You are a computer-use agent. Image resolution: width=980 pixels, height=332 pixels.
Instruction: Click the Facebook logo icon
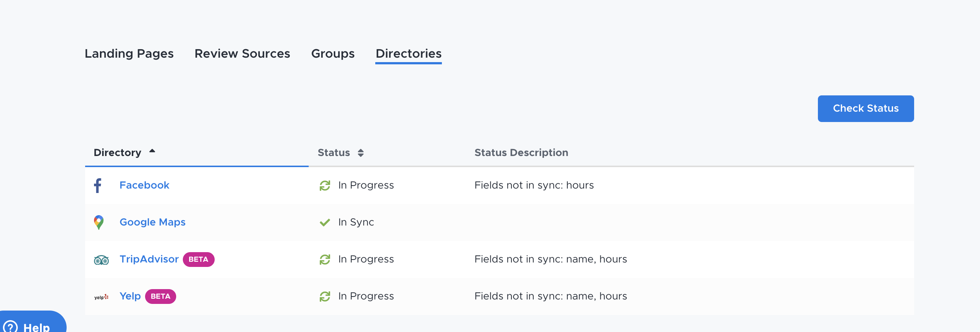[98, 185]
